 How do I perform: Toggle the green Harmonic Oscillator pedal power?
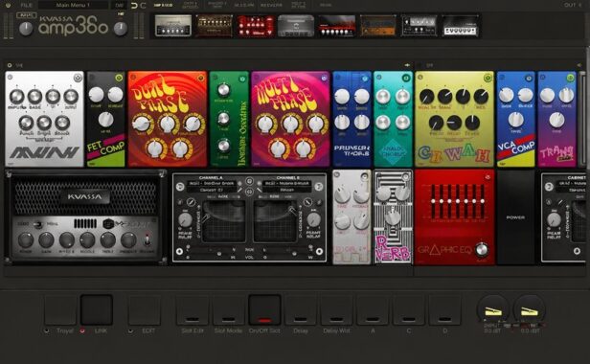coord(242,79)
